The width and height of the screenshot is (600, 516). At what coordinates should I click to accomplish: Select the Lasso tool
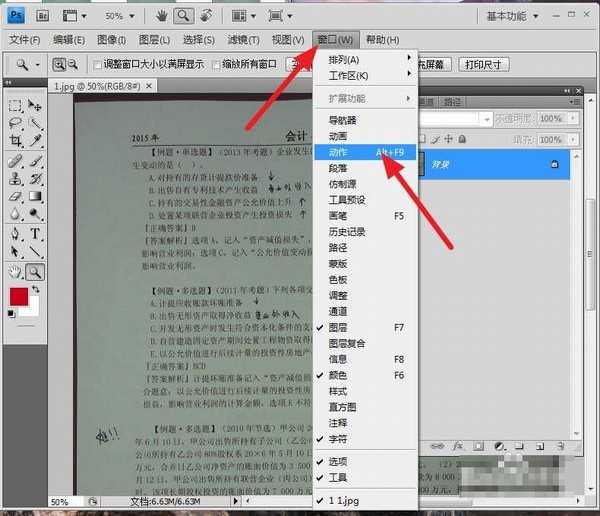click(15, 123)
